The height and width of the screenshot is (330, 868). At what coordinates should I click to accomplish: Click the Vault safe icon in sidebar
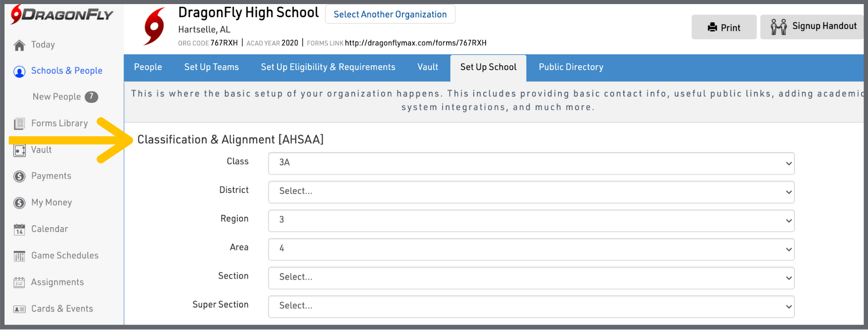point(19,150)
